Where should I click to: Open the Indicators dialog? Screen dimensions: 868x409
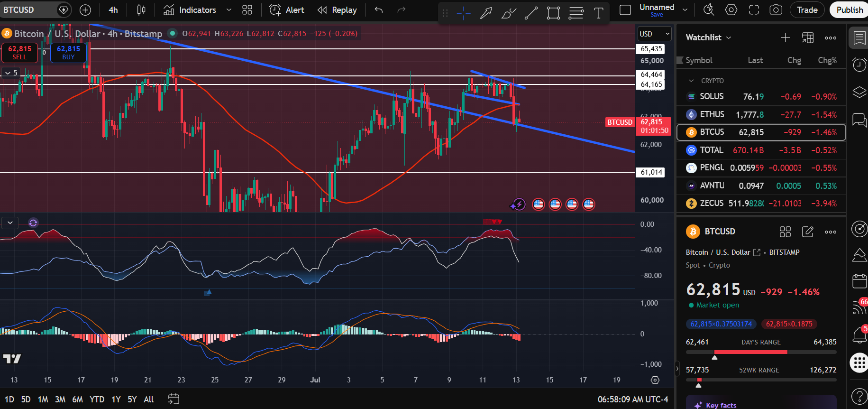190,10
